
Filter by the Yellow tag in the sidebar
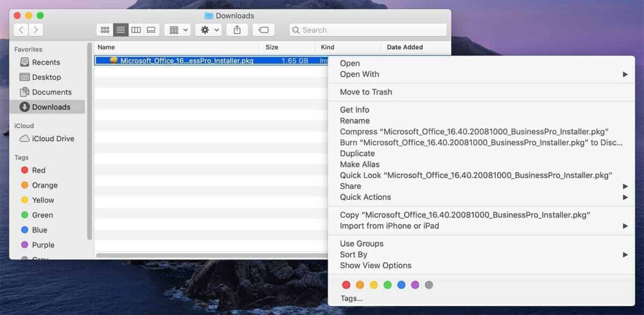[x=37, y=200]
